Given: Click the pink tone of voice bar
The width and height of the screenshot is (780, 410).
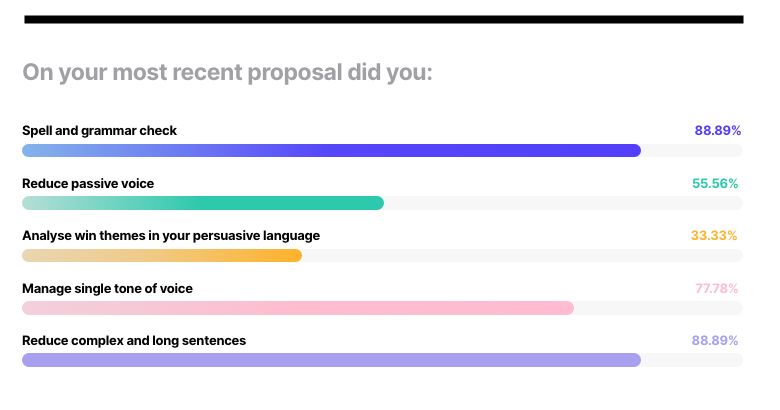Looking at the screenshot, I should coord(298,308).
